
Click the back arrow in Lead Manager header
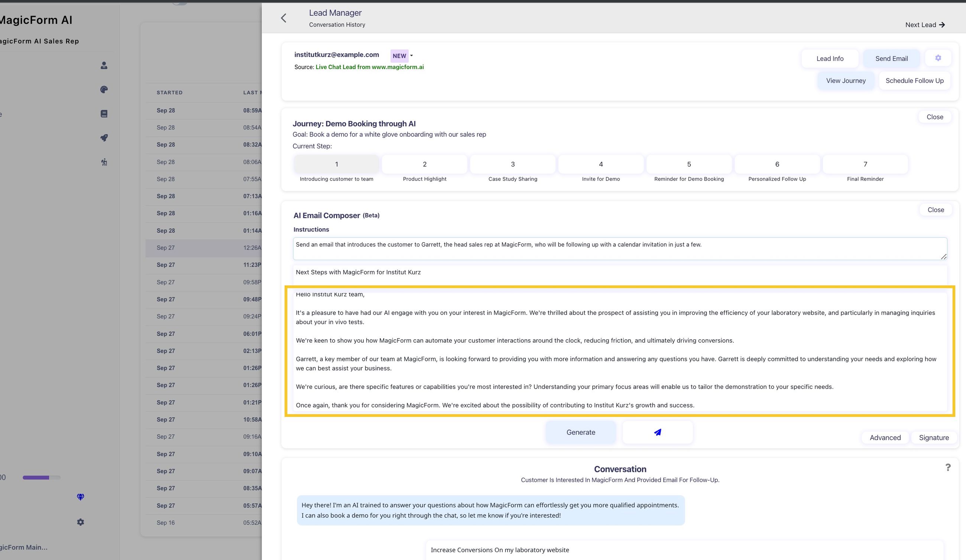(283, 18)
